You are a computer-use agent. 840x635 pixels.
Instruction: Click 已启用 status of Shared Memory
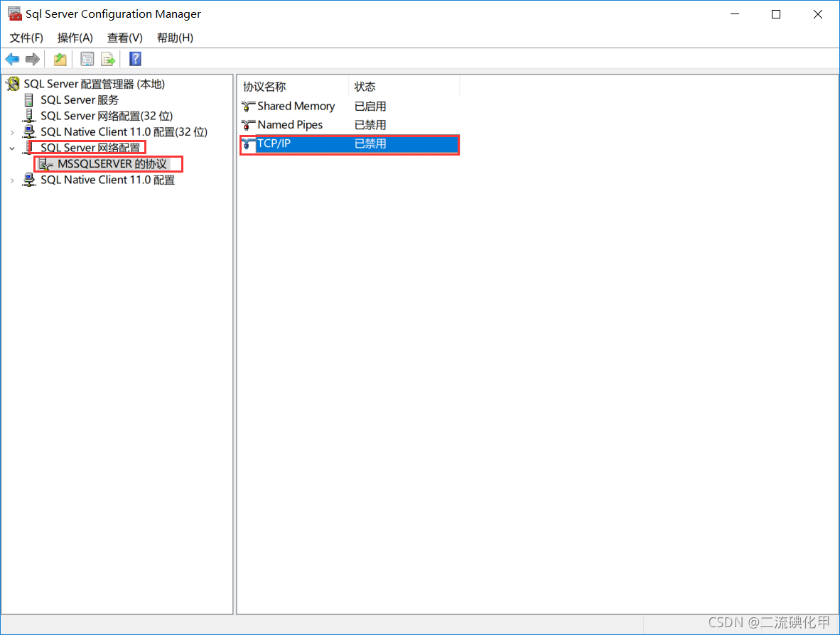[370, 107]
